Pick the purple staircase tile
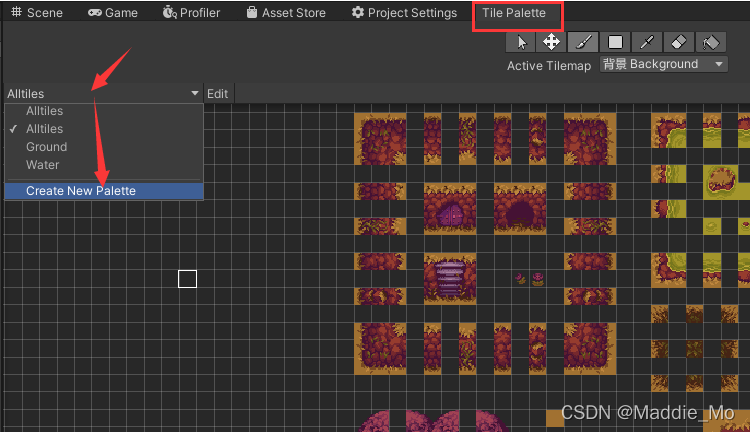 pos(450,279)
